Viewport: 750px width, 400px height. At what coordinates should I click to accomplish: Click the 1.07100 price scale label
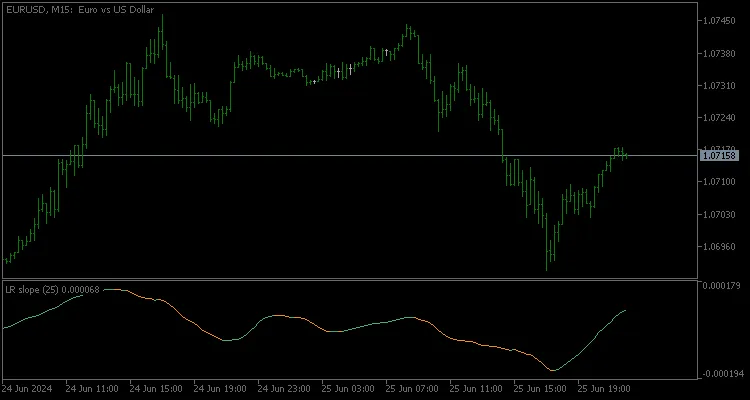pyautogui.click(x=719, y=182)
